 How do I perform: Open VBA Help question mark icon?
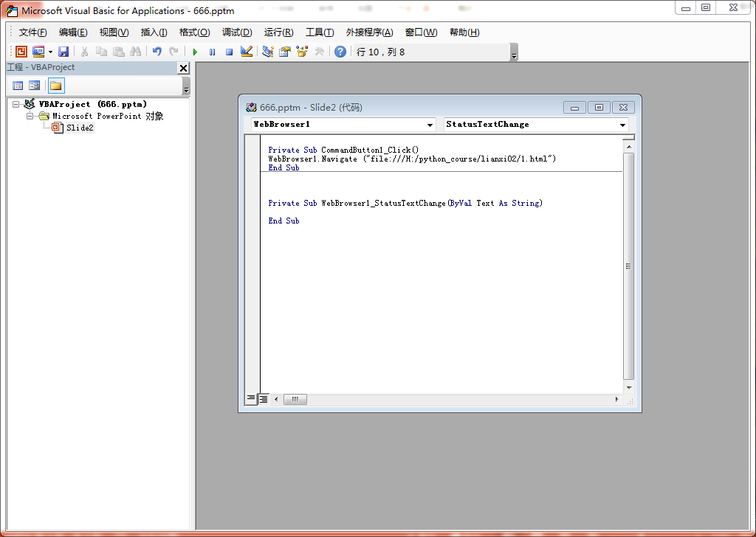click(340, 52)
